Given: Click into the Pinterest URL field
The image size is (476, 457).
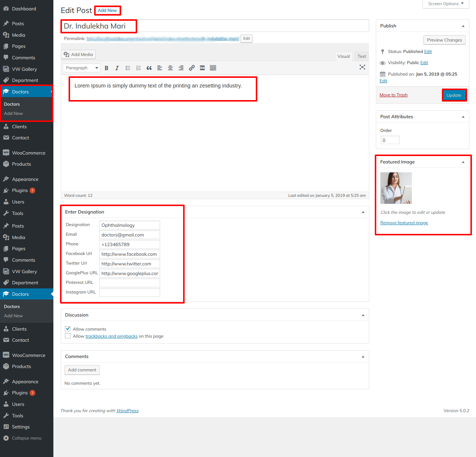Looking at the screenshot, I should click(x=130, y=283).
